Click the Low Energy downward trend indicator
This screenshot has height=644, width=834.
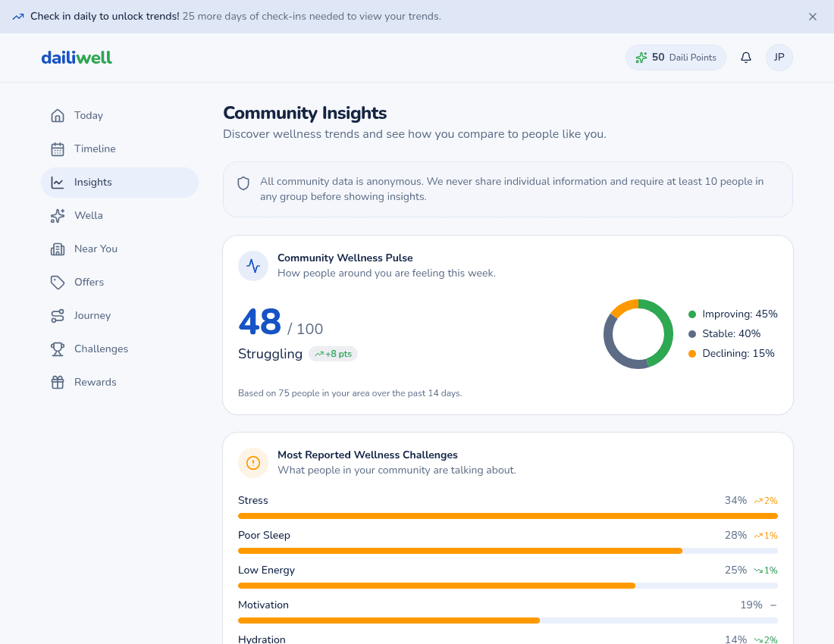[x=766, y=571]
